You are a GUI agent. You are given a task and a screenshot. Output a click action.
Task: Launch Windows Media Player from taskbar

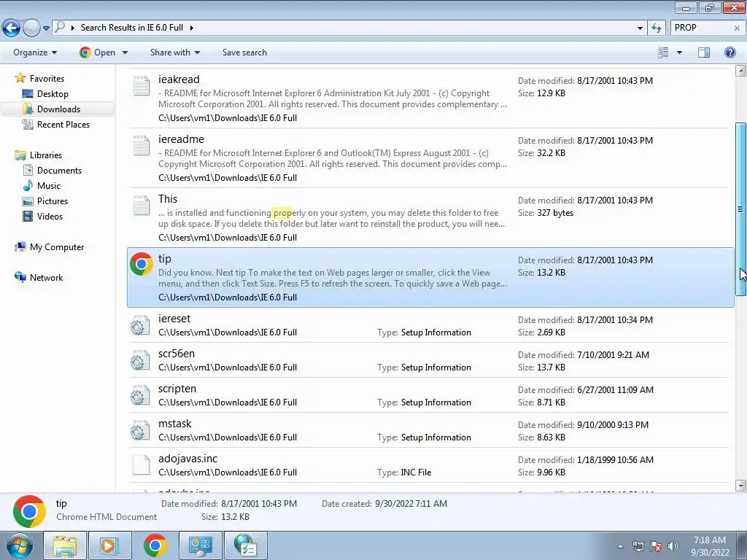(109, 545)
